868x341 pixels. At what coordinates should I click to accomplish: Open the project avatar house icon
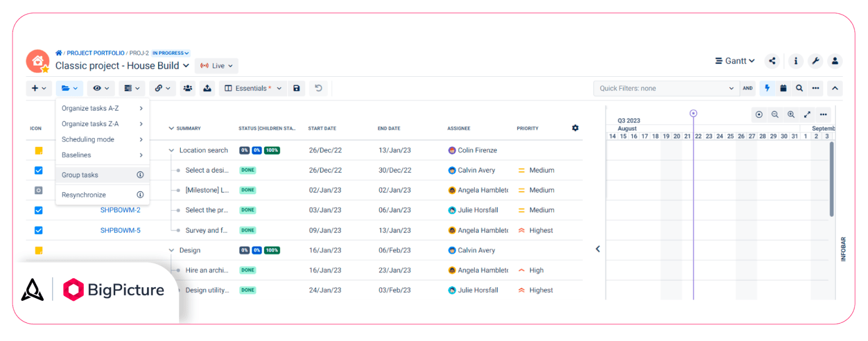pos(38,61)
